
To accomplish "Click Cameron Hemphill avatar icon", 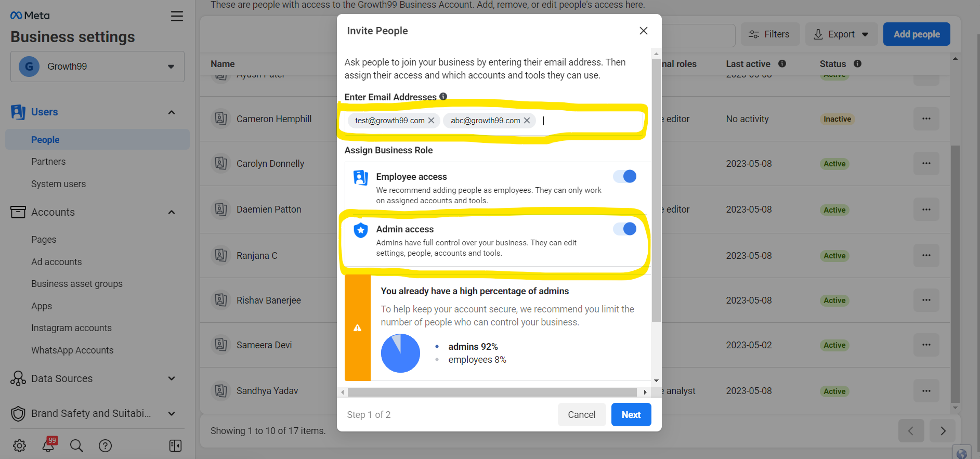I will tap(220, 119).
